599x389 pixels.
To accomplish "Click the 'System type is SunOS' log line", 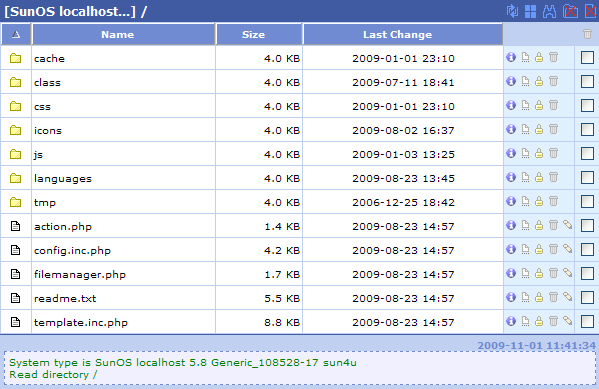I will coord(183,362).
